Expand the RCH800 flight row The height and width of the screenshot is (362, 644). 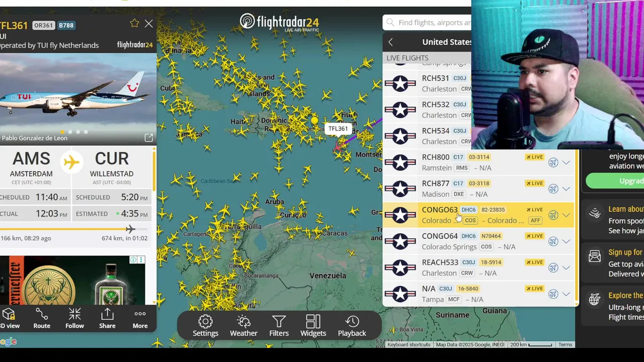566,162
